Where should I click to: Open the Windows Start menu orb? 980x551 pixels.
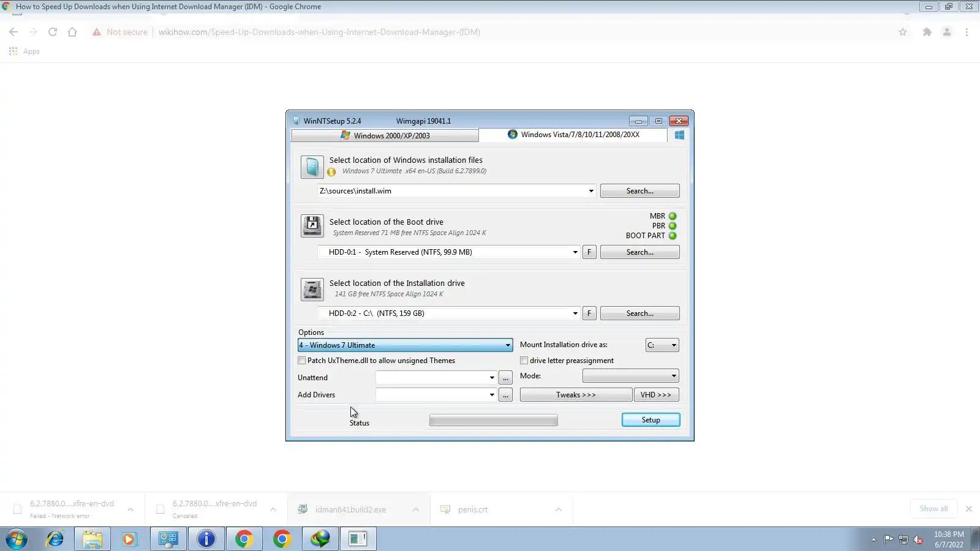[x=17, y=539]
